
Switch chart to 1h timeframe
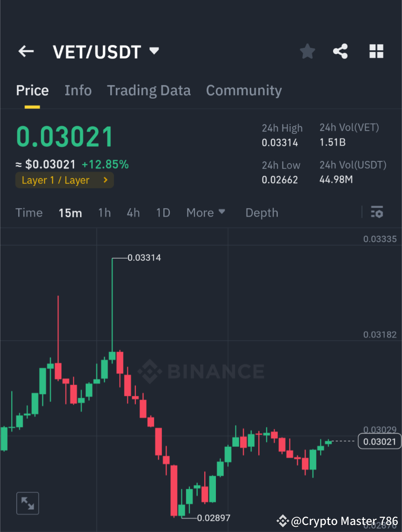[x=104, y=213]
